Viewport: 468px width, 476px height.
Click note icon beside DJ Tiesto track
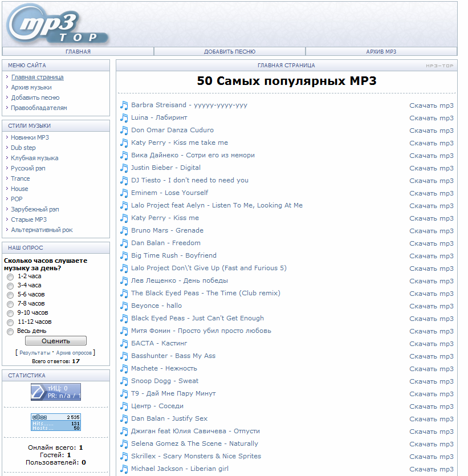click(124, 180)
